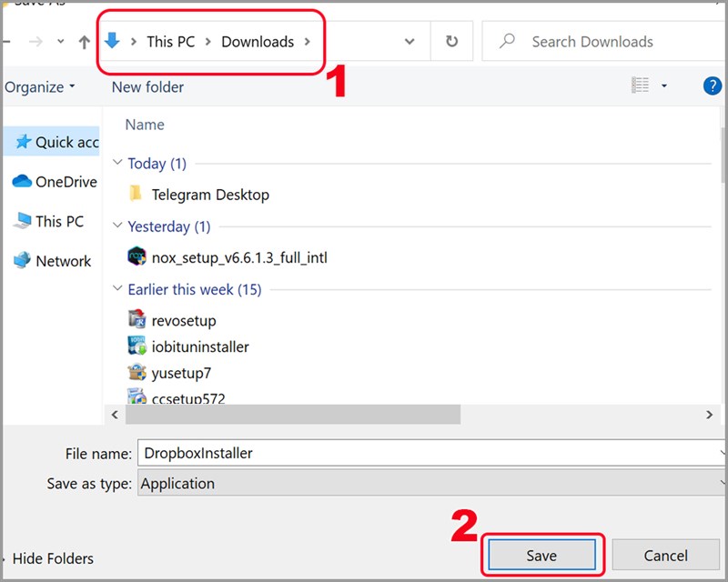
Task: Save the DropboxInstaller file
Action: (x=541, y=555)
